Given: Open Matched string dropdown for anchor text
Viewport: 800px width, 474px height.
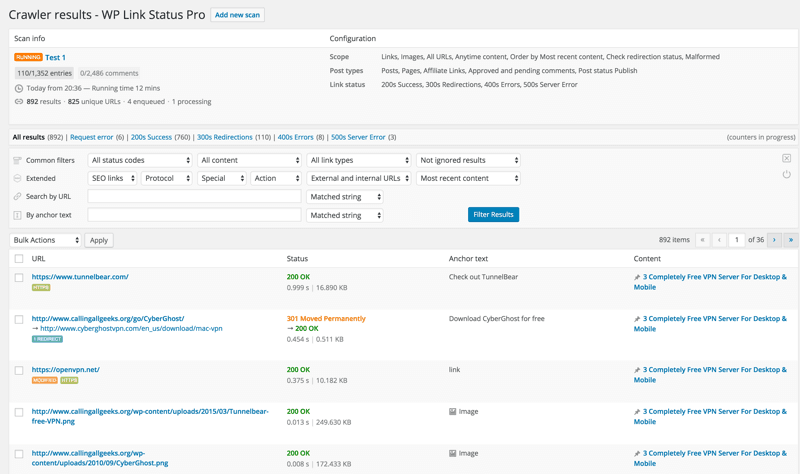Looking at the screenshot, I should (x=345, y=215).
